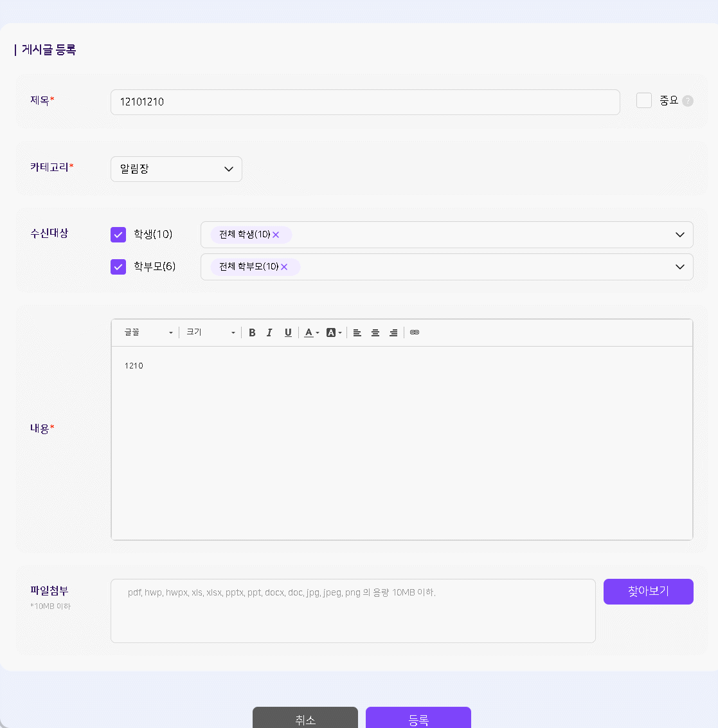Screen dimensions: 718x728
Task: Align text right in the editor
Action: click(393, 332)
